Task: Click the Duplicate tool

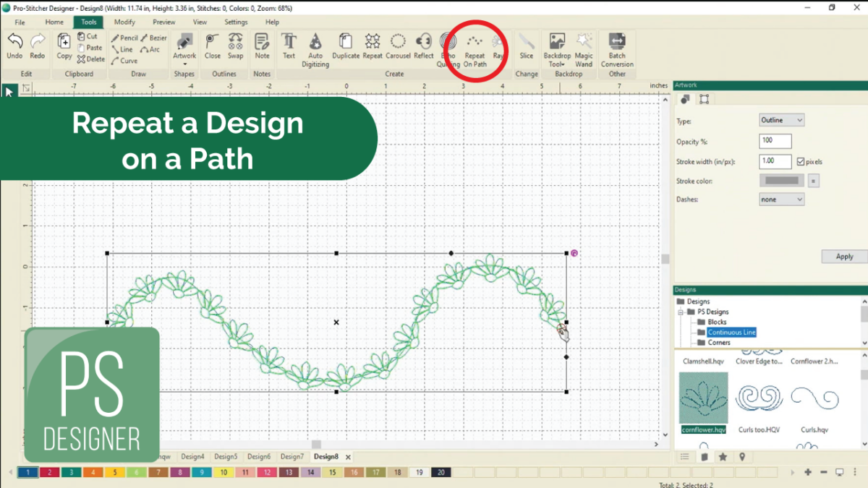Action: (x=346, y=46)
